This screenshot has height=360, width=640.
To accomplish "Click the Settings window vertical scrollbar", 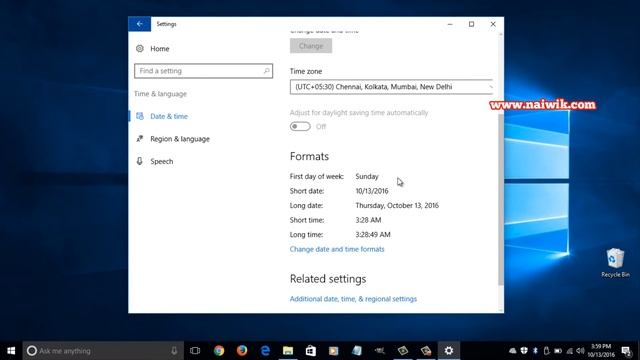I will pos(501,199).
